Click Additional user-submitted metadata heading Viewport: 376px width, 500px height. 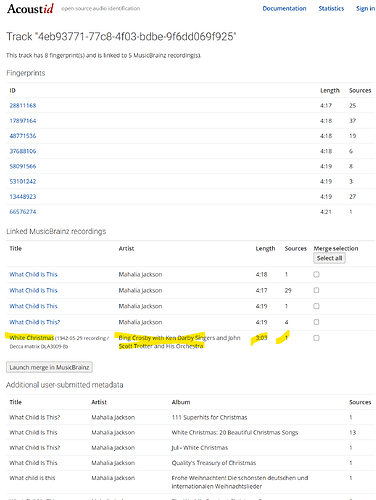coord(65,385)
